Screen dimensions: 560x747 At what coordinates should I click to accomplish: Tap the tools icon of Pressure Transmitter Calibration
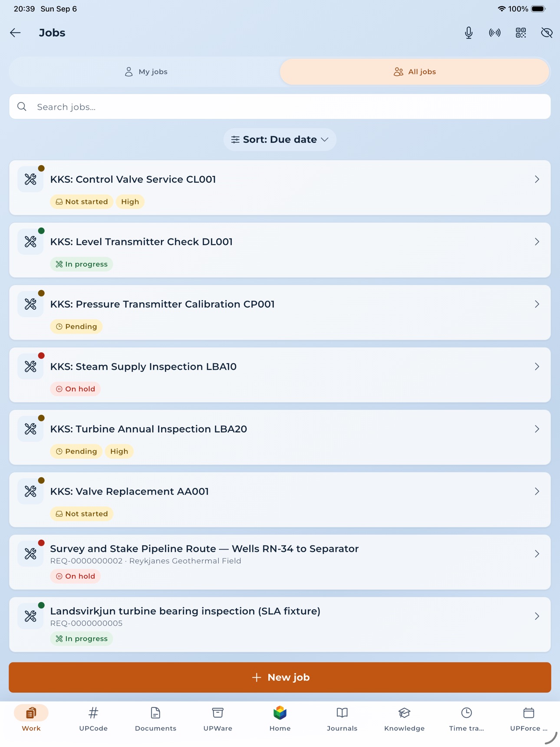click(30, 304)
